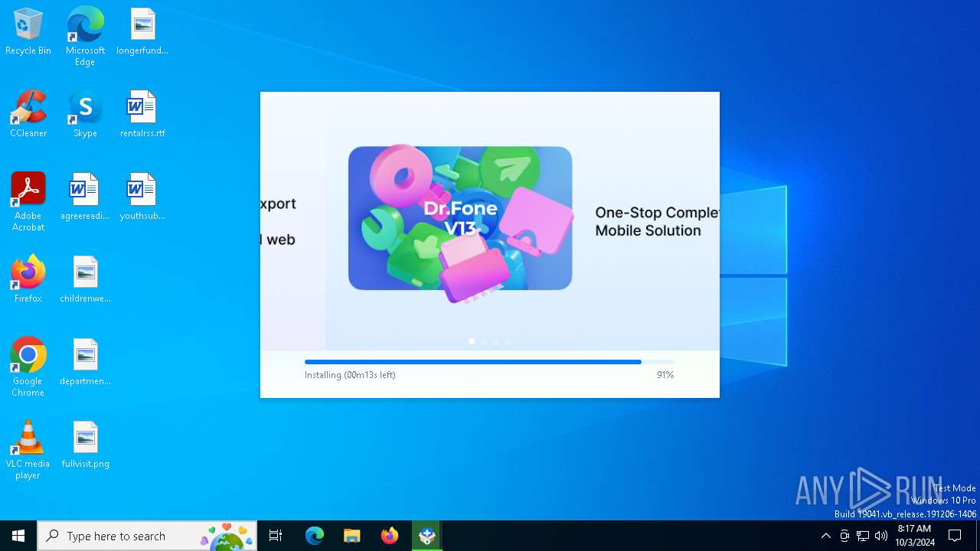Click the 'One-Stop Complete Mobile Solution' text
Image resolution: width=980 pixels, height=551 pixels.
(x=657, y=221)
